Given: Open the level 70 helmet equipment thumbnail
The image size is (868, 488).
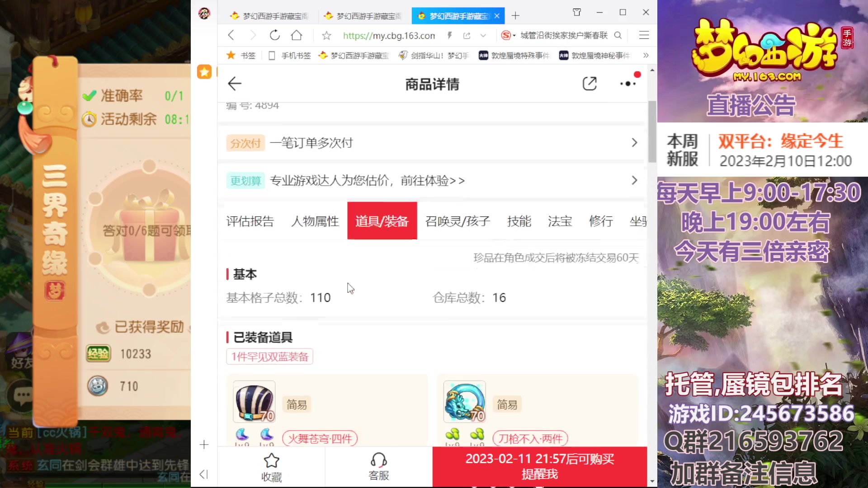Looking at the screenshot, I should point(254,402).
